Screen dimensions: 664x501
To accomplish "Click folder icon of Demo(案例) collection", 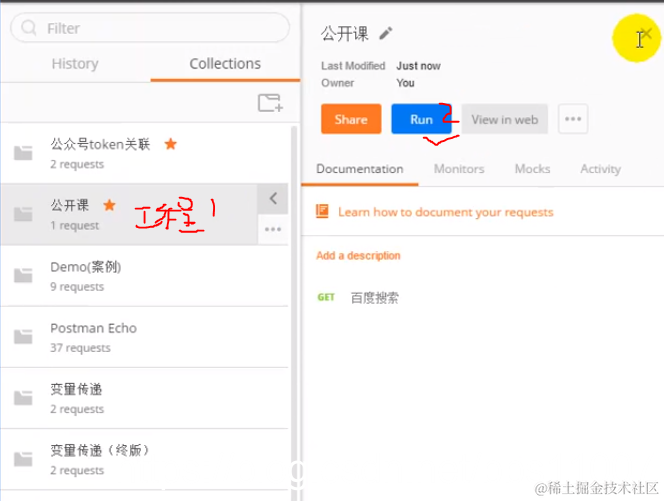I will click(x=23, y=275).
